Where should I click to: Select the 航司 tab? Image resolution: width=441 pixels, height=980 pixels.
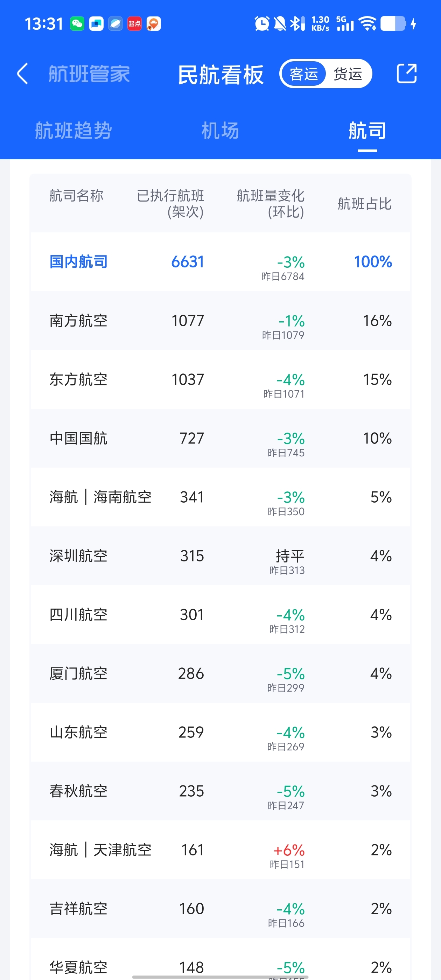pyautogui.click(x=367, y=131)
